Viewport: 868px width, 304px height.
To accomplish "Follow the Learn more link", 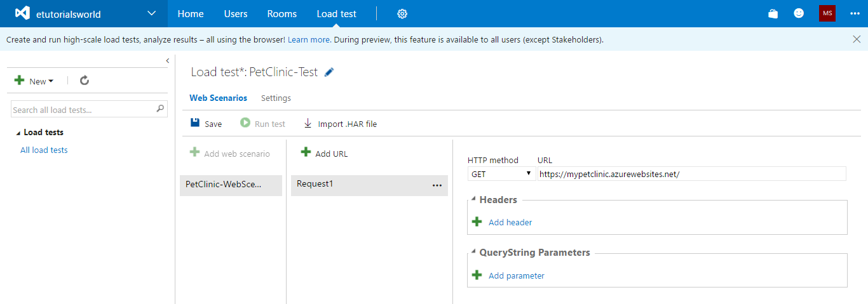I will (309, 39).
